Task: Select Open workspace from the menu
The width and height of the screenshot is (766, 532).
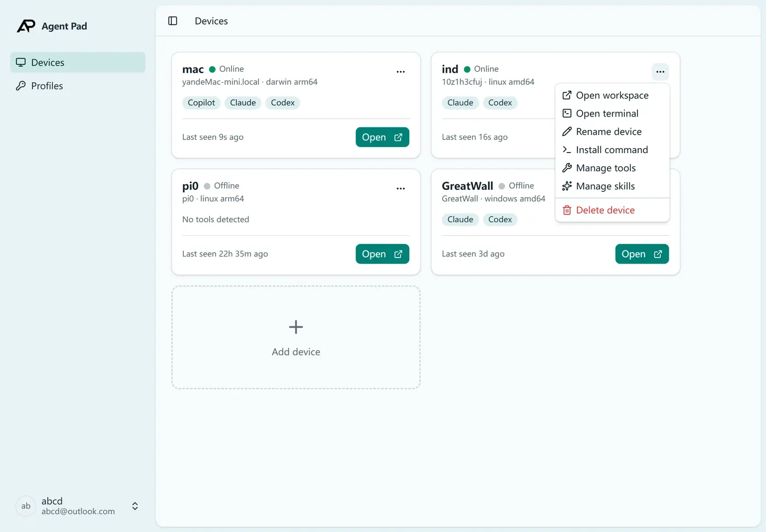Action: (x=612, y=95)
